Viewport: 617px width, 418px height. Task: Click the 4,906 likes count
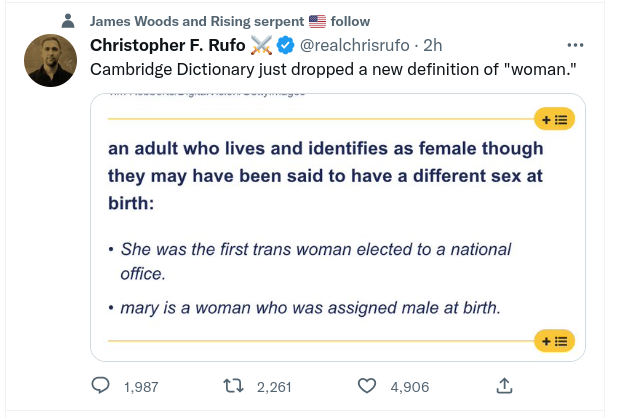[409, 387]
